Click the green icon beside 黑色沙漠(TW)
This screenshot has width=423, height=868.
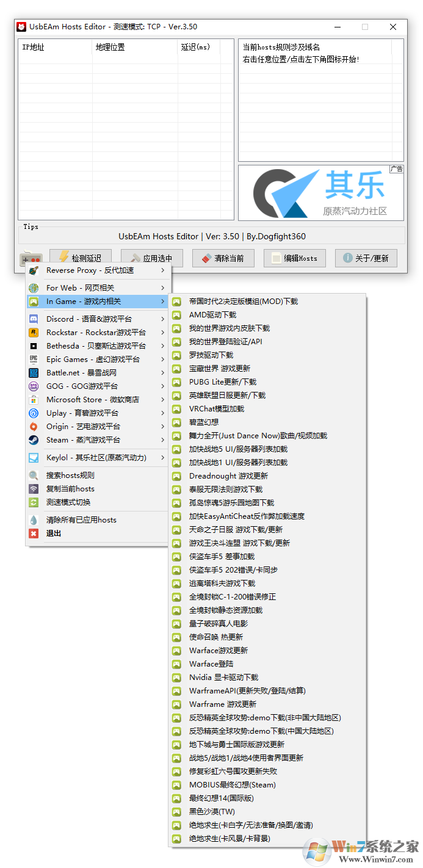176,811
